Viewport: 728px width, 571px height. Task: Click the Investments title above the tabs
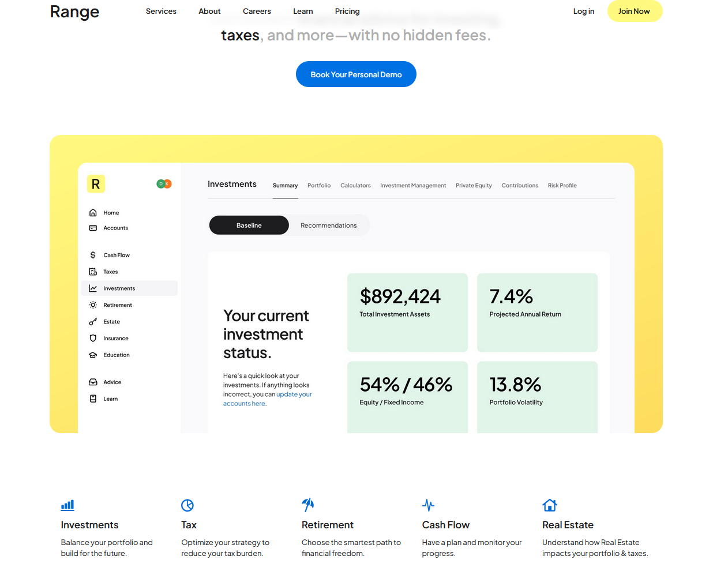point(232,184)
